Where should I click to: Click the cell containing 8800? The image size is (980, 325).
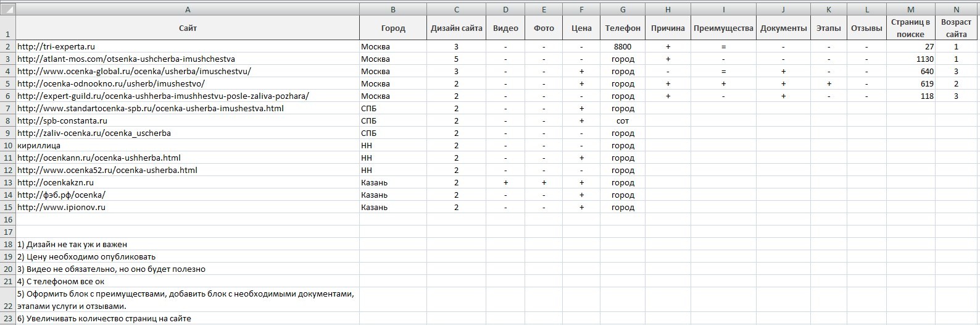click(623, 46)
